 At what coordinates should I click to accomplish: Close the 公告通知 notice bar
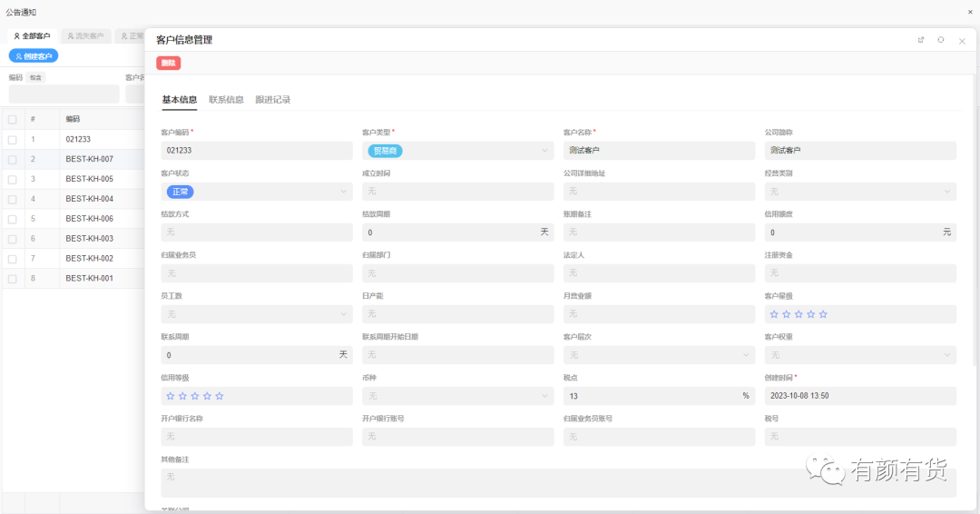click(970, 12)
